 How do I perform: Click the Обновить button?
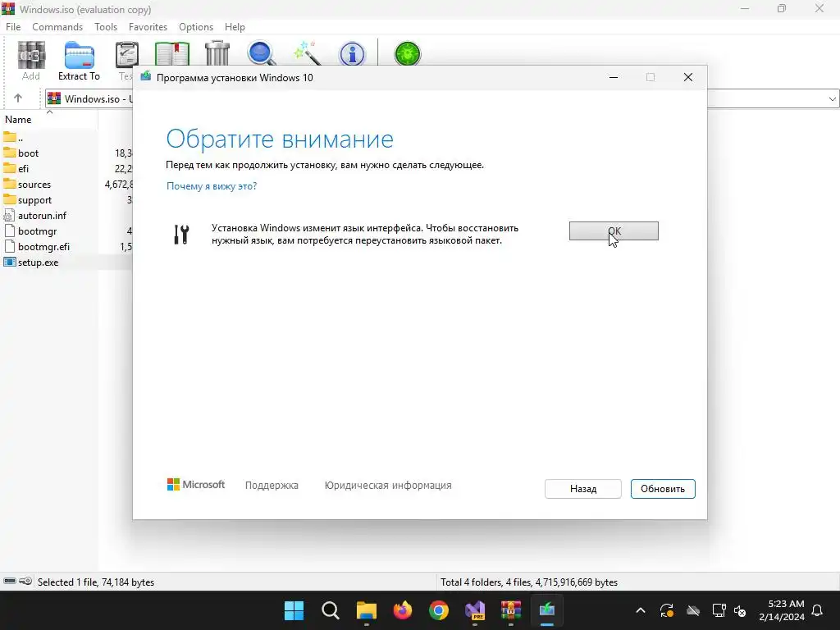pyautogui.click(x=663, y=489)
